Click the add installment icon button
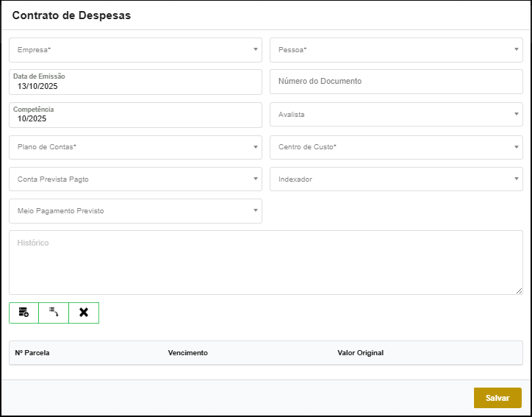Screen dimensions: 532x417 click(x=24, y=313)
